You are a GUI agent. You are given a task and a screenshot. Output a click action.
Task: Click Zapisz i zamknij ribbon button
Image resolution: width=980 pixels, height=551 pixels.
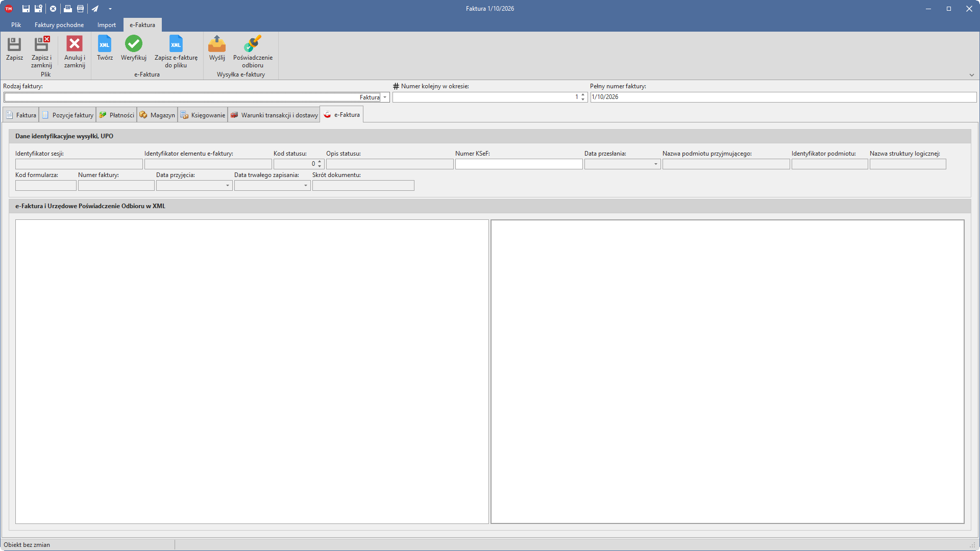(x=41, y=52)
